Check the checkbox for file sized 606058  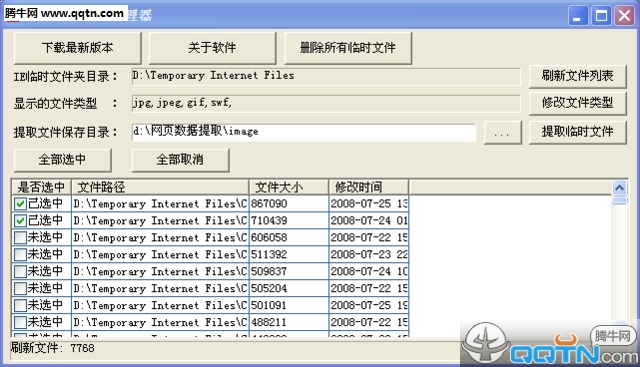(x=20, y=238)
